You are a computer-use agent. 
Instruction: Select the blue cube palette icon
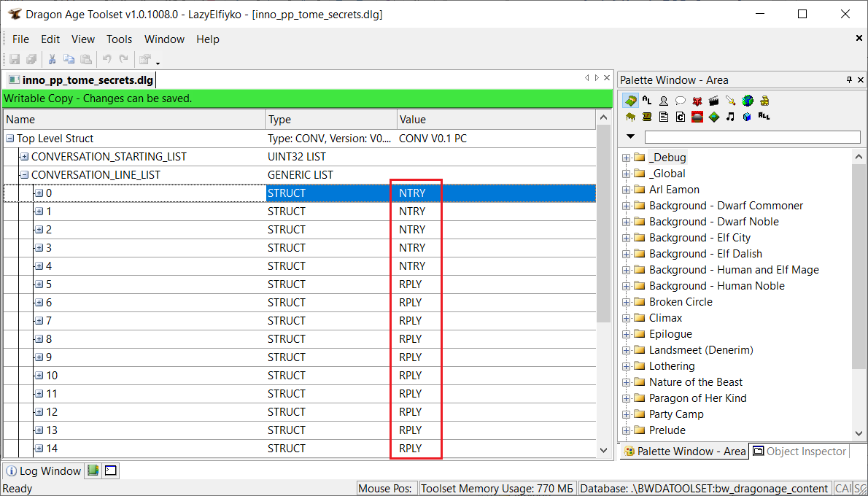tap(748, 117)
